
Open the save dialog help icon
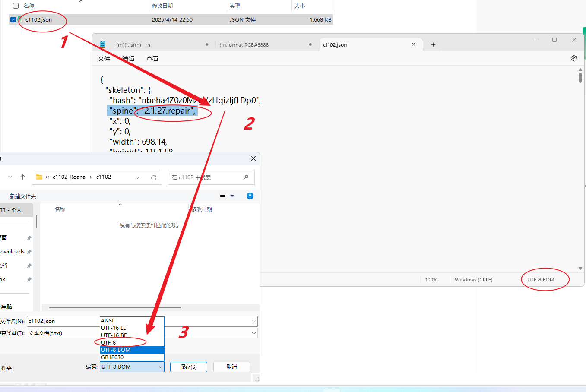point(250,196)
